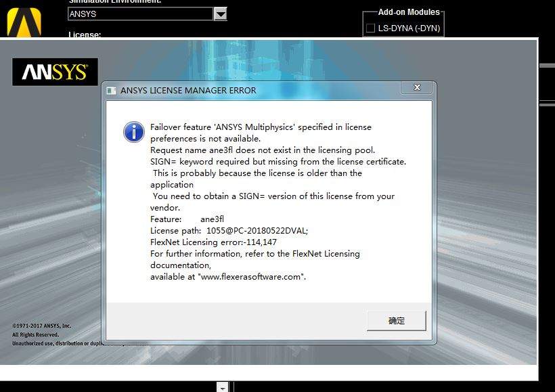This screenshot has width=555, height=392.
Task: Select the ANSYS simulation environment field
Action: pos(141,14)
